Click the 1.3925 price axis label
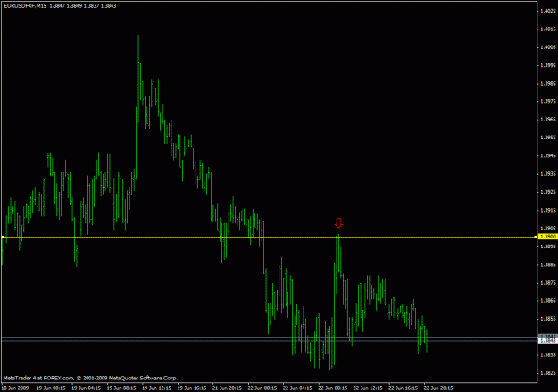 [548, 192]
